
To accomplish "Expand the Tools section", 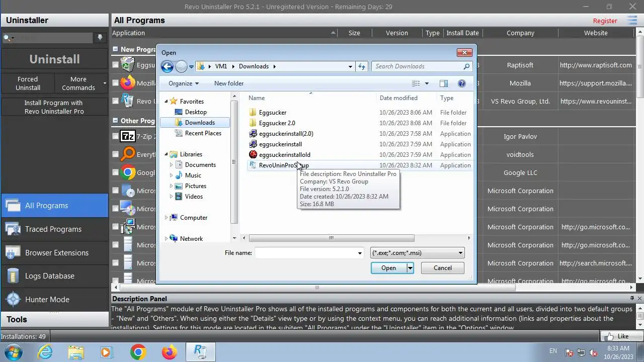I will click(54, 319).
